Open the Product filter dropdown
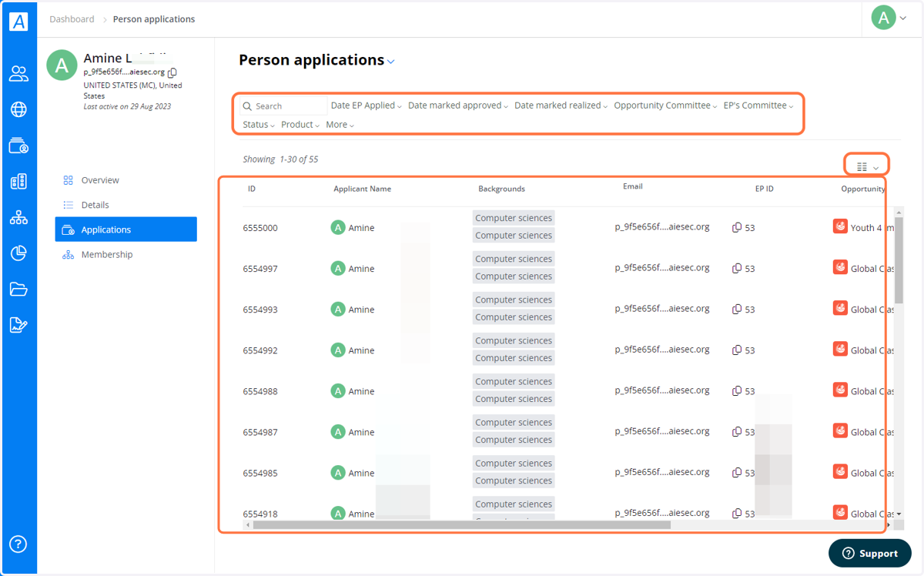 coord(300,125)
